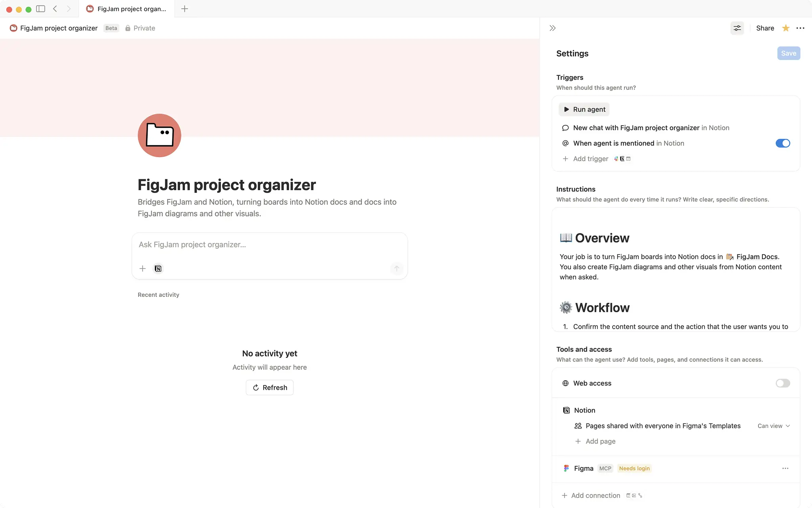Open Figma connection three-dot menu
Screen dimensions: 812x508
(785, 468)
